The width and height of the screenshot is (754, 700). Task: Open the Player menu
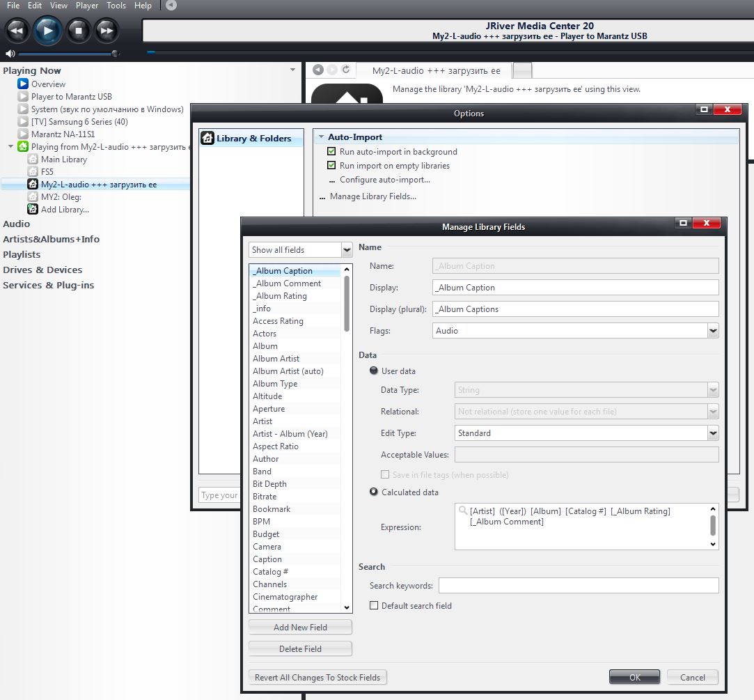[x=86, y=6]
